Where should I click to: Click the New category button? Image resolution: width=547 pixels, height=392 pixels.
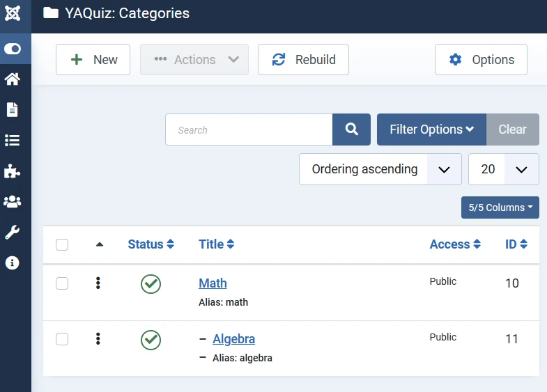point(94,60)
